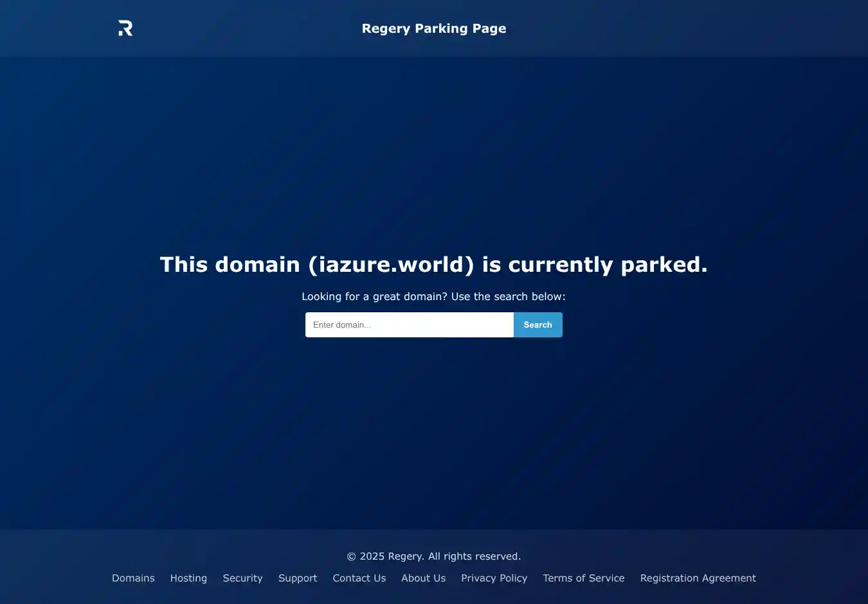The width and height of the screenshot is (868, 604).
Task: Open the Contact Us link
Action: [x=359, y=578]
